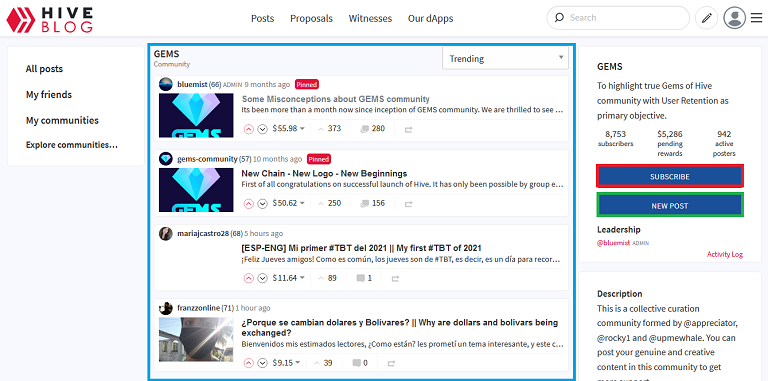This screenshot has height=381, width=768.
Task: Reblog the mariajcastro28 #TBT post
Action: 395,279
